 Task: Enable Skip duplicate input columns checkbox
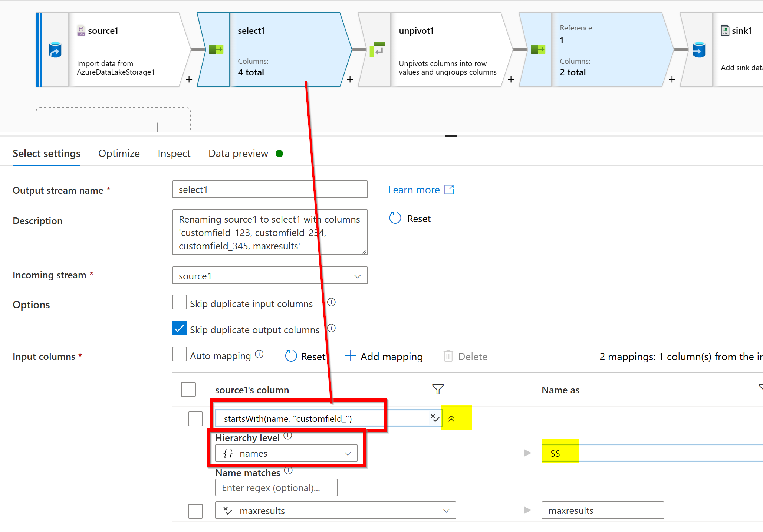coord(180,302)
